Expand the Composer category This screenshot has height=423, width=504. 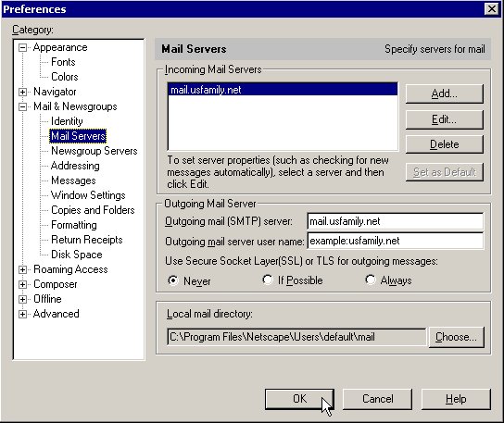pos(22,284)
